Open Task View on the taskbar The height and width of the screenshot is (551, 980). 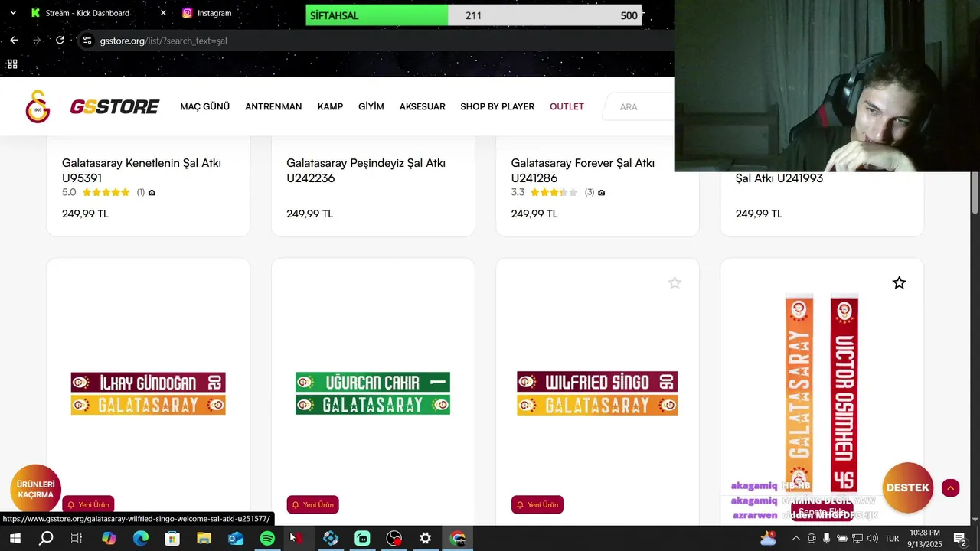pyautogui.click(x=77, y=539)
